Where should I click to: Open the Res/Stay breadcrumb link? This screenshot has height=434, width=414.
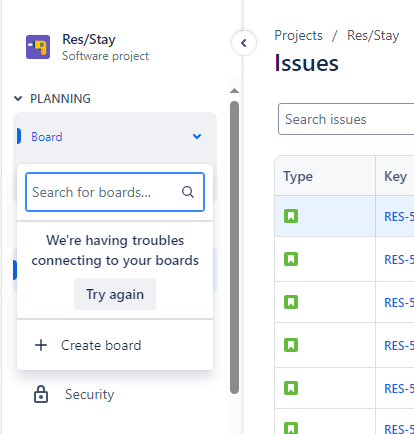(373, 35)
